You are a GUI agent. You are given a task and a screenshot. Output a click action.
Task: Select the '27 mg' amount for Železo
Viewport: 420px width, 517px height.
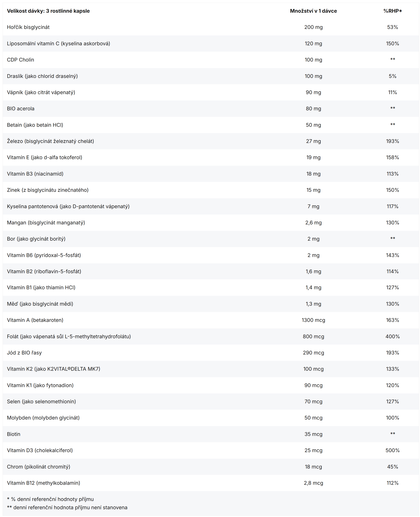pyautogui.click(x=313, y=141)
